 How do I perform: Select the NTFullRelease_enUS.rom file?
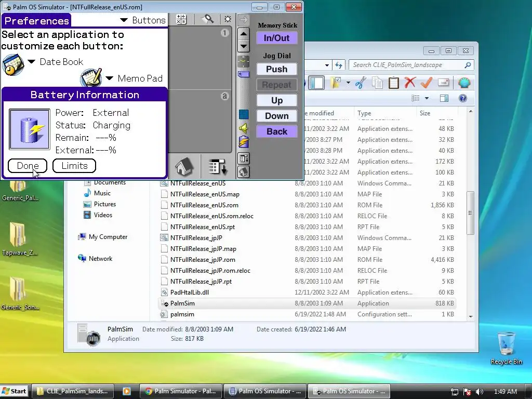tap(307, 205)
